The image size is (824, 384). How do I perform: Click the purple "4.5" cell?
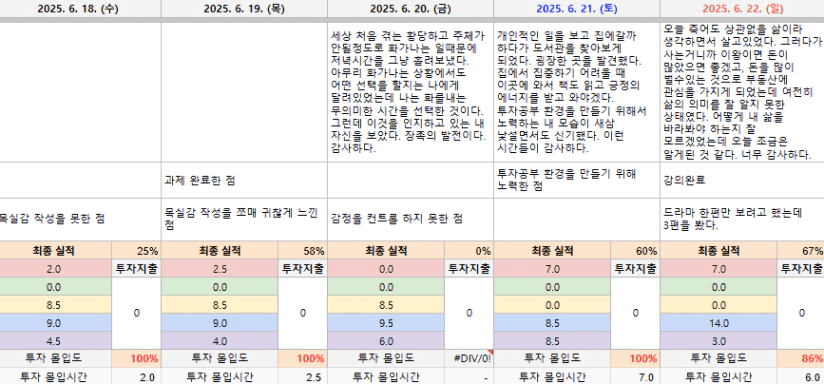[x=55, y=340]
